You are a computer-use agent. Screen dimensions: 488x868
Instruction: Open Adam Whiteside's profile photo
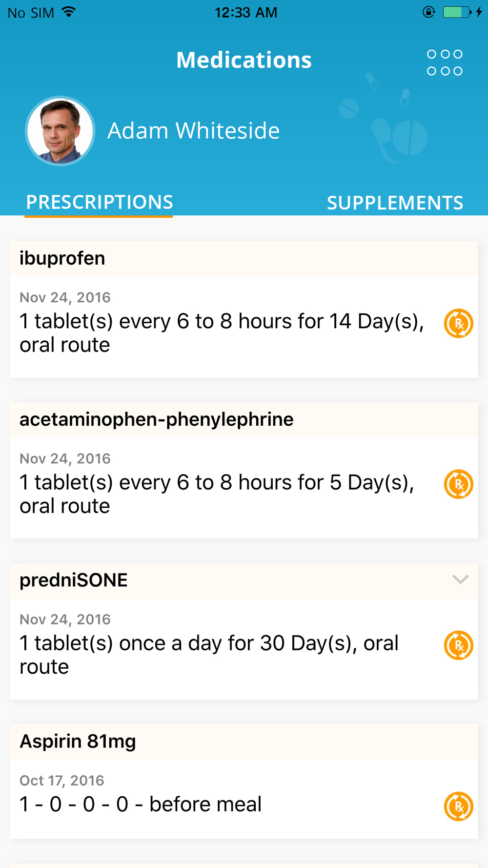point(60,131)
